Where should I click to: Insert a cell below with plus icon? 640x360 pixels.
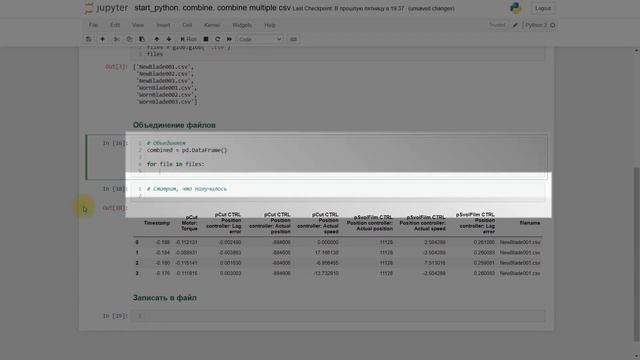click(102, 39)
